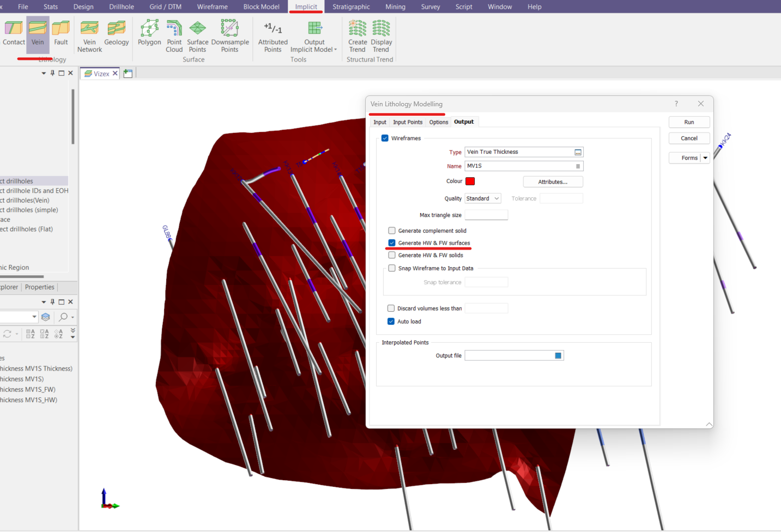Click the Max triangle size field
Viewport: 781px width, 532px height.
click(x=486, y=215)
